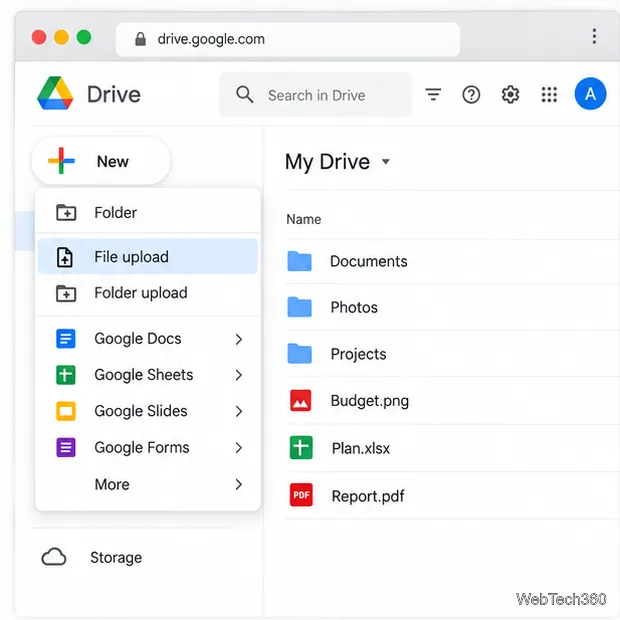Open the Google apps grid icon

(549, 95)
